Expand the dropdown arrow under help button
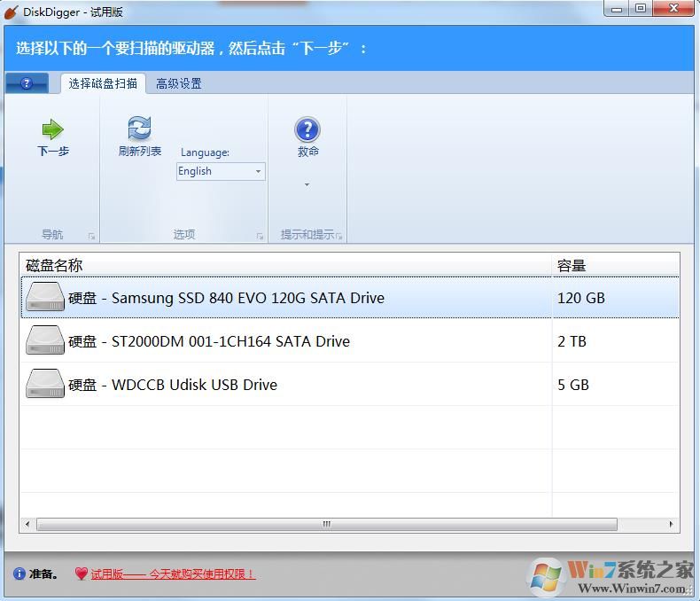The image size is (700, 601). pos(307,184)
